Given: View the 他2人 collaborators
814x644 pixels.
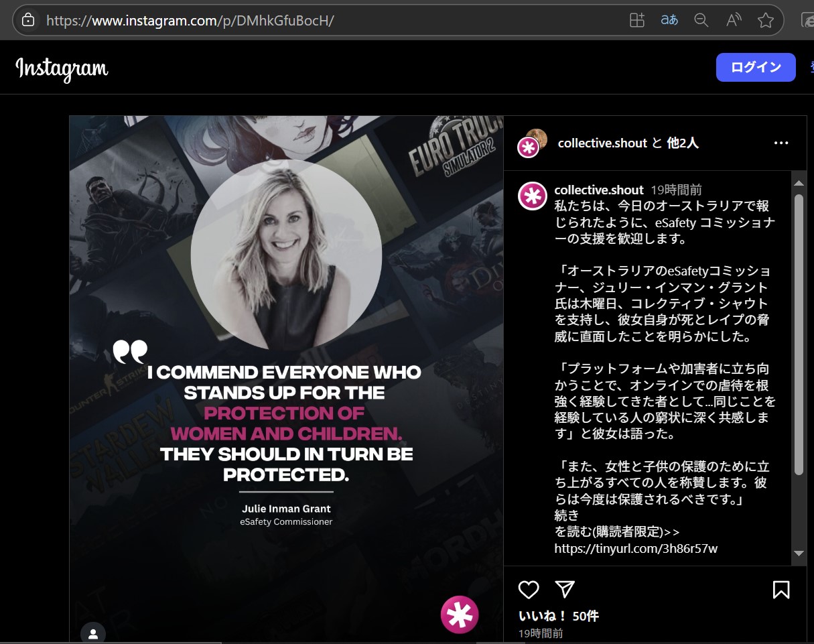Looking at the screenshot, I should (x=683, y=143).
